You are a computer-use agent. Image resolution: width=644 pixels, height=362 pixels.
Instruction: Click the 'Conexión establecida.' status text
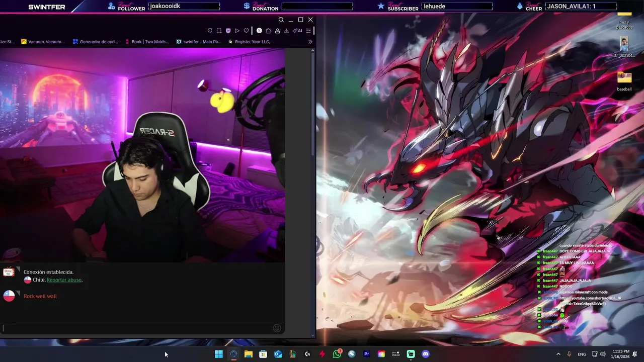tap(48, 272)
